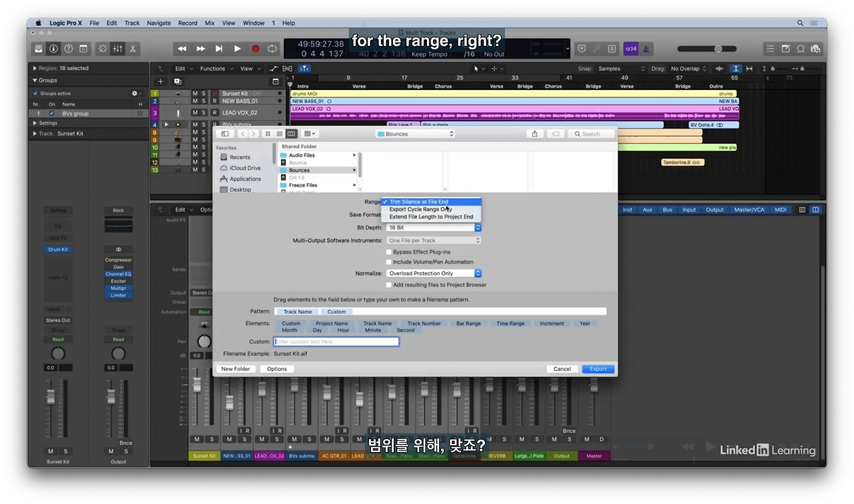Record-enable the NEW BASS_01 track

pos(214,101)
